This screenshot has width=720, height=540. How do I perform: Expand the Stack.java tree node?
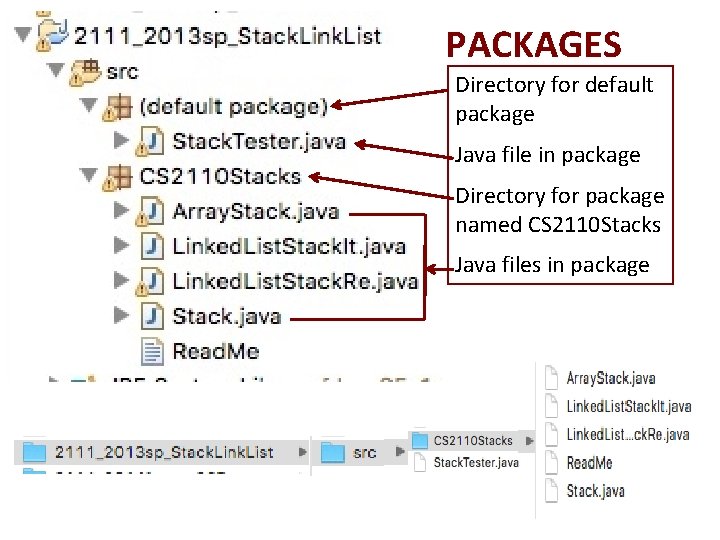click(x=122, y=315)
